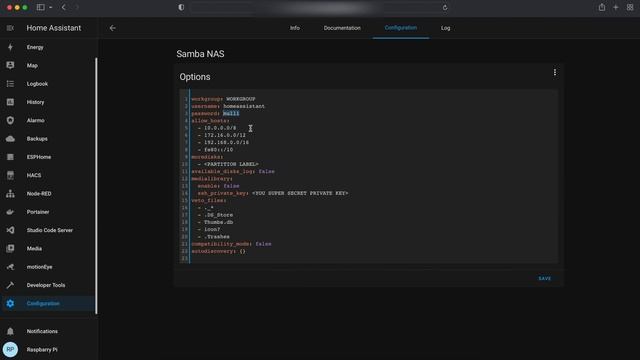This screenshot has height=360, width=640.
Task: Open a new browser tab
Action: pos(616,7)
